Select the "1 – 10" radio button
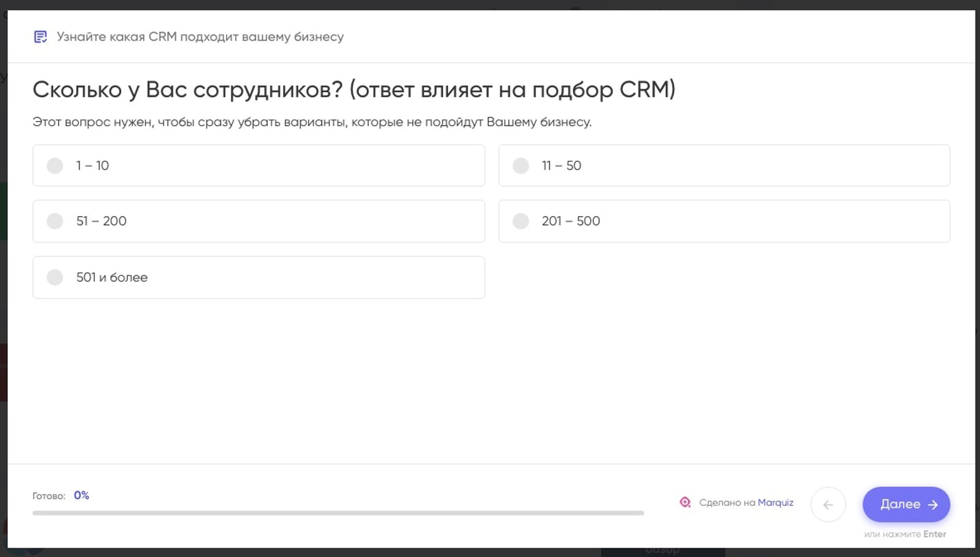Viewport: 980px width, 557px height. click(55, 165)
